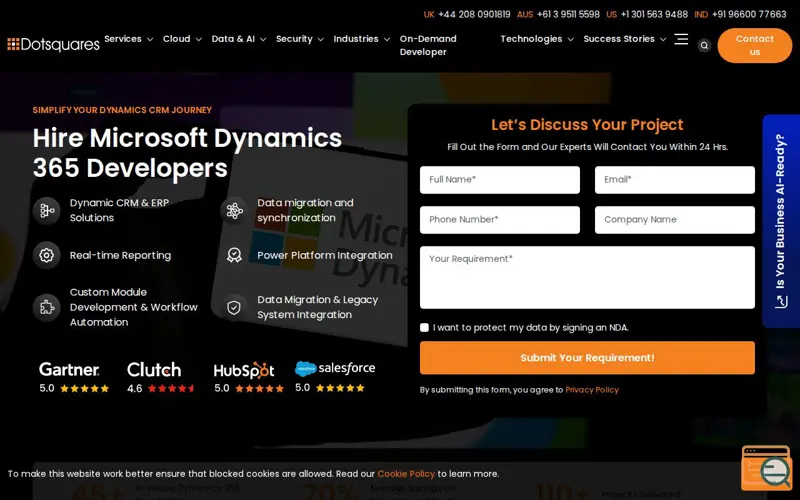This screenshot has height=500, width=800.
Task: Expand the Success Stories dropdown arrow
Action: (663, 39)
